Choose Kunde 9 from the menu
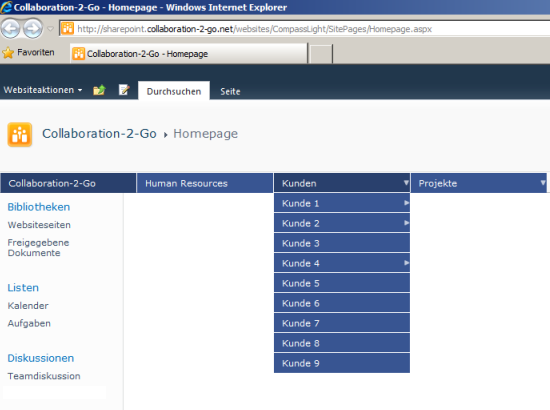The height and width of the screenshot is (410, 550). tap(342, 363)
